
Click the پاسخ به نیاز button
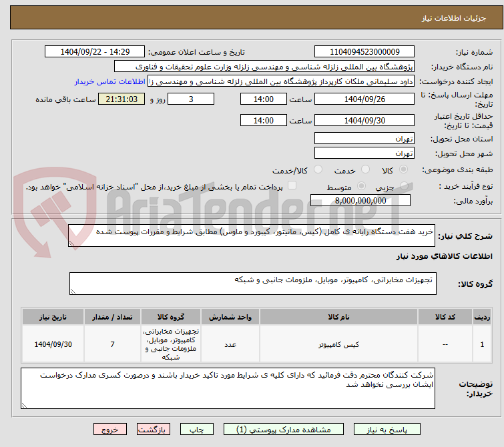(x=387, y=430)
